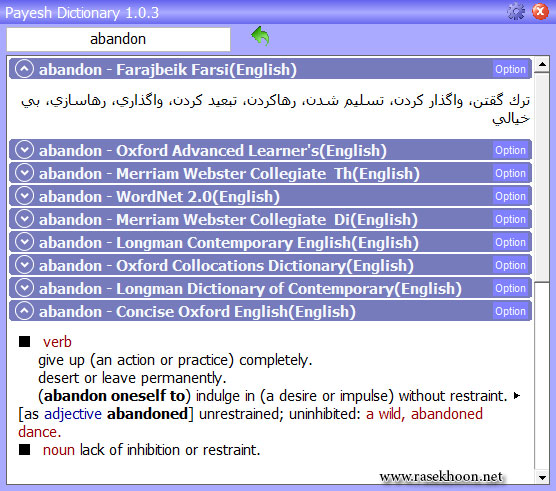Screen dimensions: 556x491
Task: Collapse the Farajbeik Farsi entry chevron
Action: pos(24,69)
